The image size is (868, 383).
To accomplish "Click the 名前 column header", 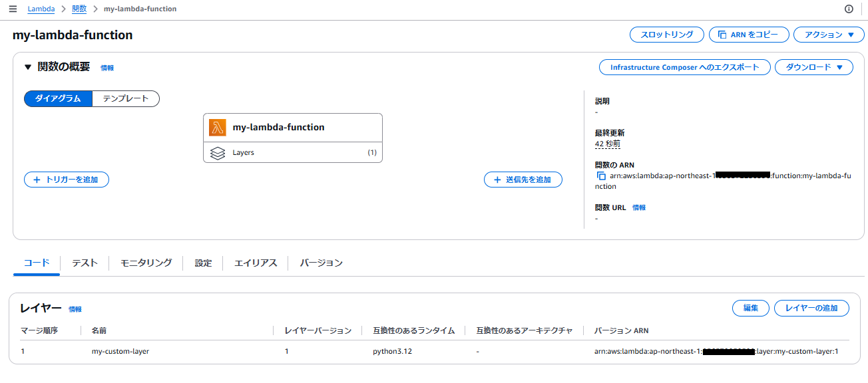I will (99, 330).
